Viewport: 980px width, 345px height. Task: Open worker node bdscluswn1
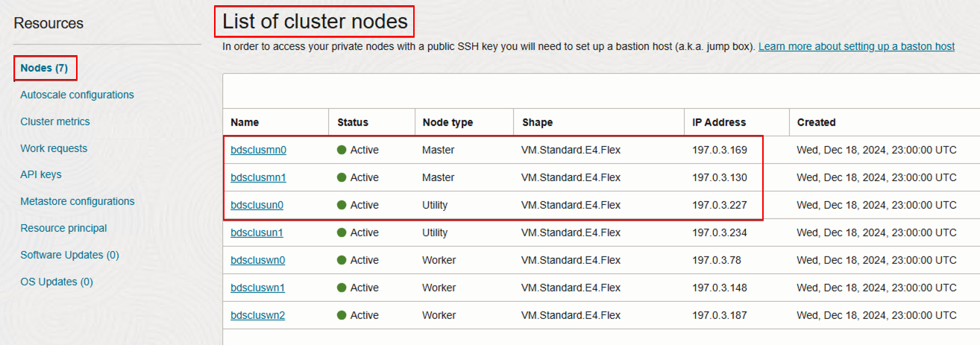coord(258,288)
